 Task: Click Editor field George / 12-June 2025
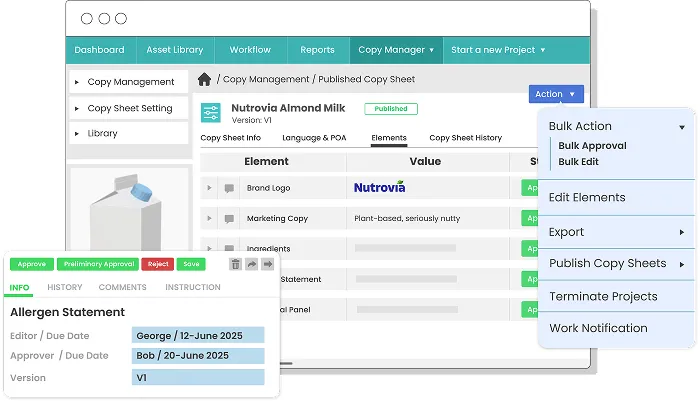click(198, 335)
